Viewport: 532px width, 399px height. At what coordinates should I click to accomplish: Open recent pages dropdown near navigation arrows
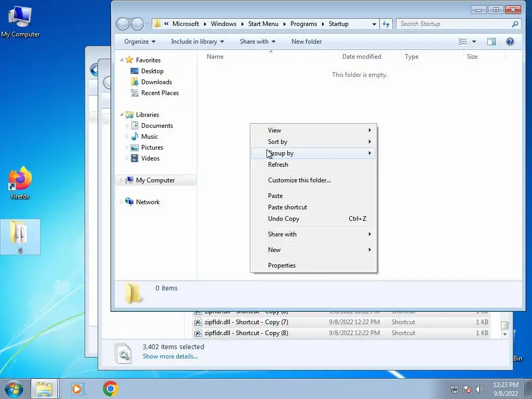[147, 24]
